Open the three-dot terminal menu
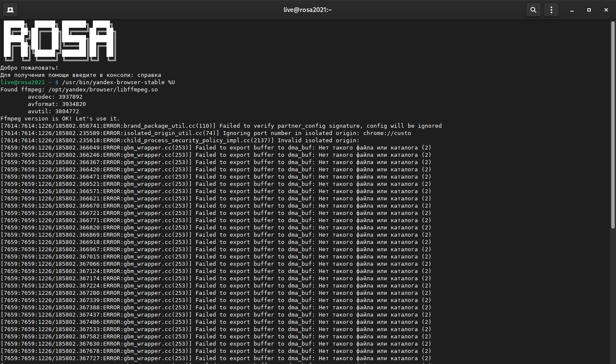 551,10
